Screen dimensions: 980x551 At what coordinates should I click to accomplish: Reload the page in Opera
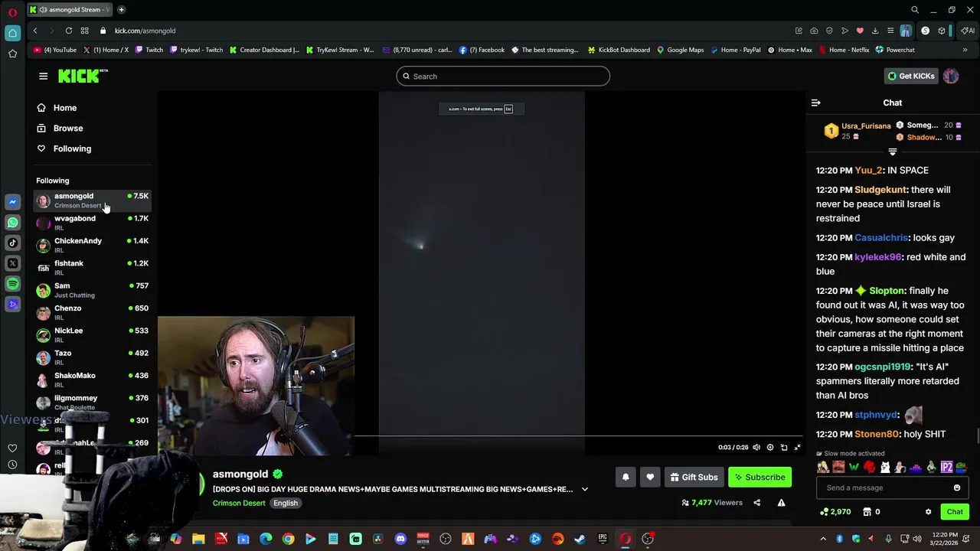pos(69,31)
